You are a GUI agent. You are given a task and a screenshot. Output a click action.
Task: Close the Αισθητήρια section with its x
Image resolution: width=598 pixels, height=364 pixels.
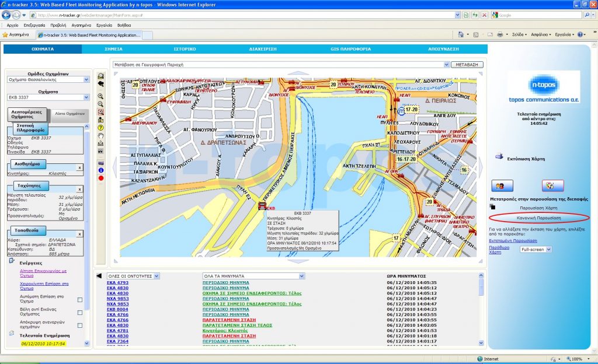[79, 168]
